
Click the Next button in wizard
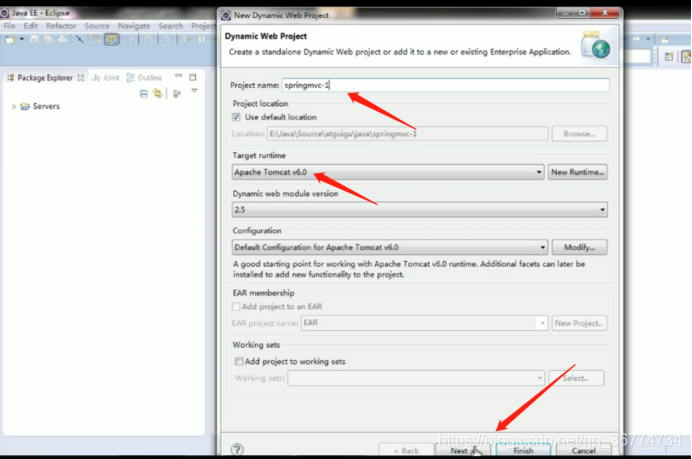pos(462,450)
